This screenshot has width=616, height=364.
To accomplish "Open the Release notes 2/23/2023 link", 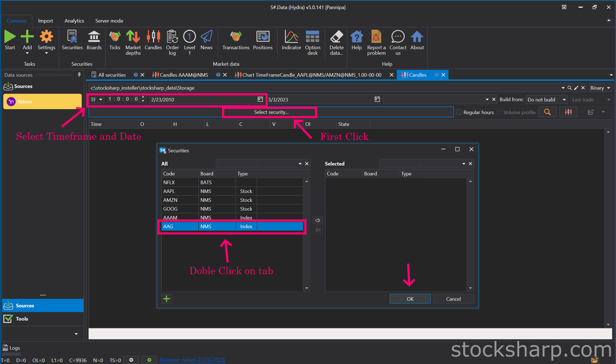I will [192, 360].
